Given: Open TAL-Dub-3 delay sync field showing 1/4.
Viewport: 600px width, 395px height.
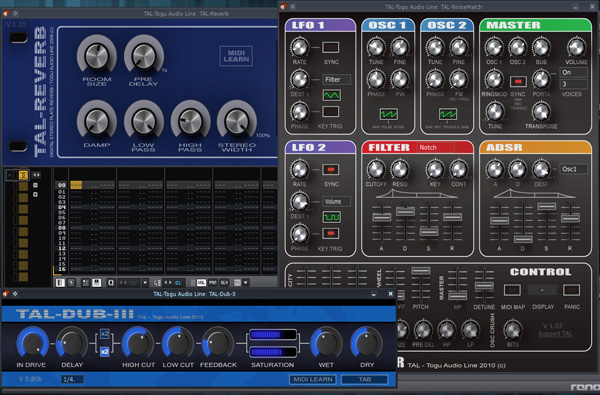Looking at the screenshot, I should [72, 379].
